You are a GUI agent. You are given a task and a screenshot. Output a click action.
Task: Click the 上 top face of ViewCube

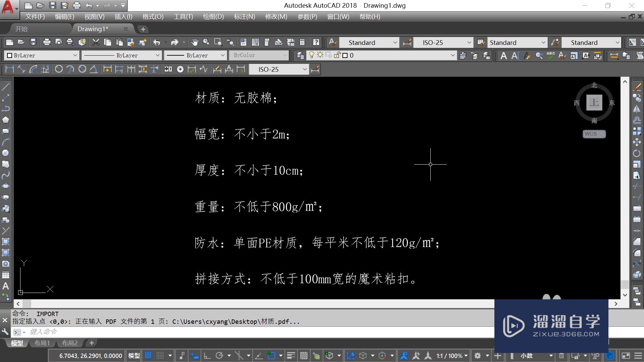tap(594, 103)
